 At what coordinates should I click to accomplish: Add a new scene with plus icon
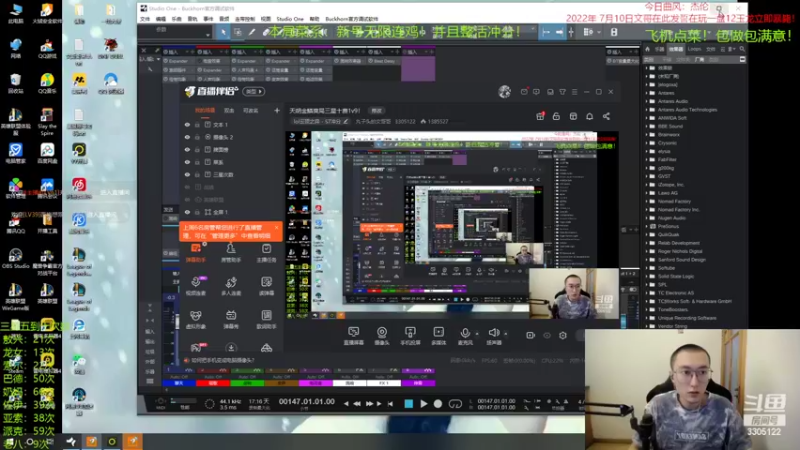point(277,110)
